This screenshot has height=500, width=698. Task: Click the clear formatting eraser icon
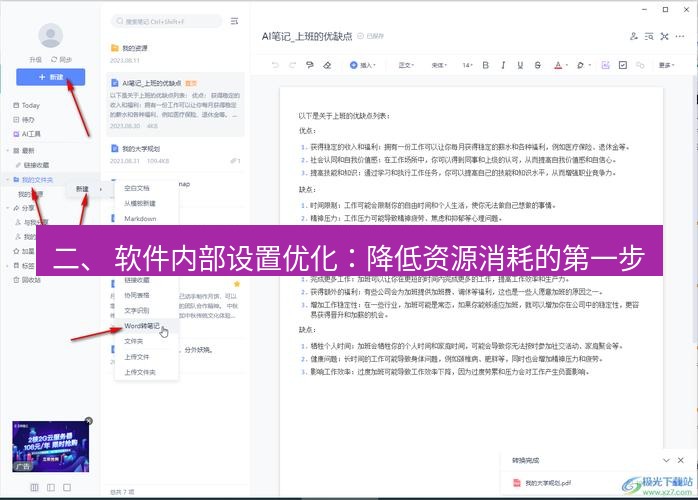pos(327,65)
